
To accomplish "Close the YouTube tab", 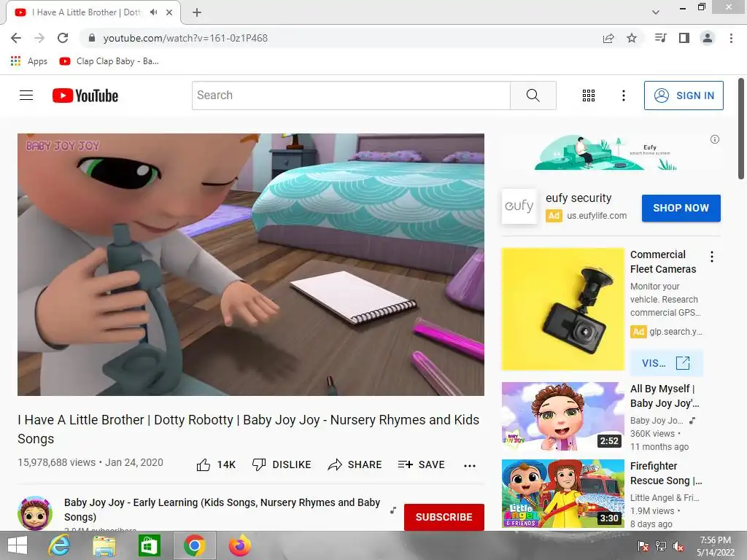I will [169, 12].
